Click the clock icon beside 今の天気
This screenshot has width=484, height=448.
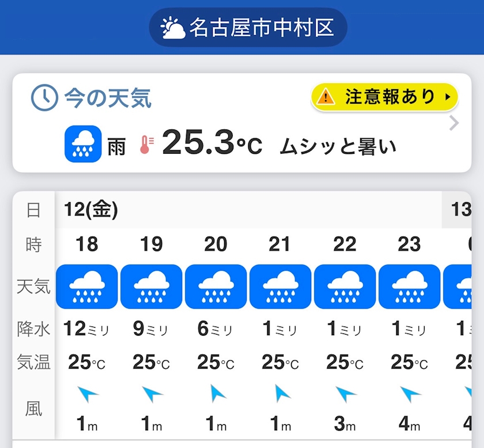point(44,98)
